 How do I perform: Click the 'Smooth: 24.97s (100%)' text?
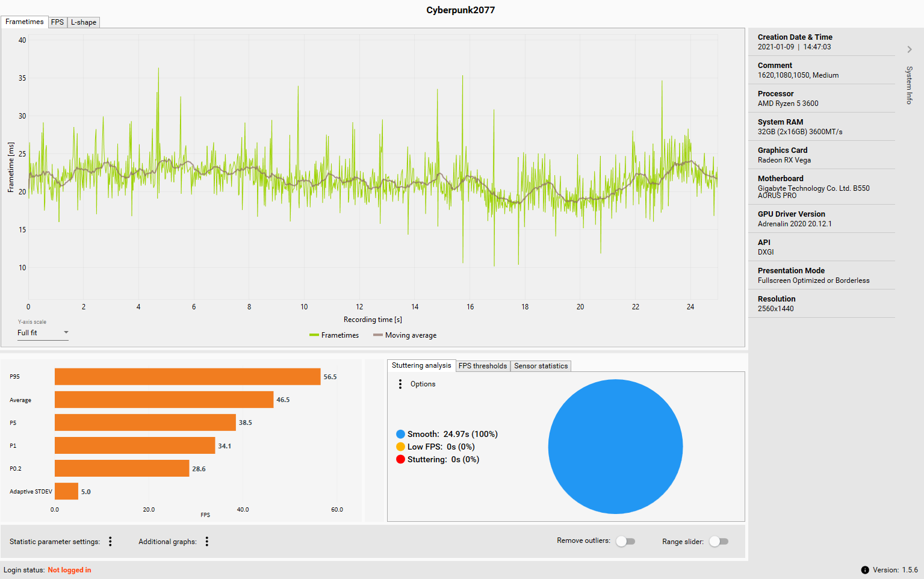click(x=453, y=434)
